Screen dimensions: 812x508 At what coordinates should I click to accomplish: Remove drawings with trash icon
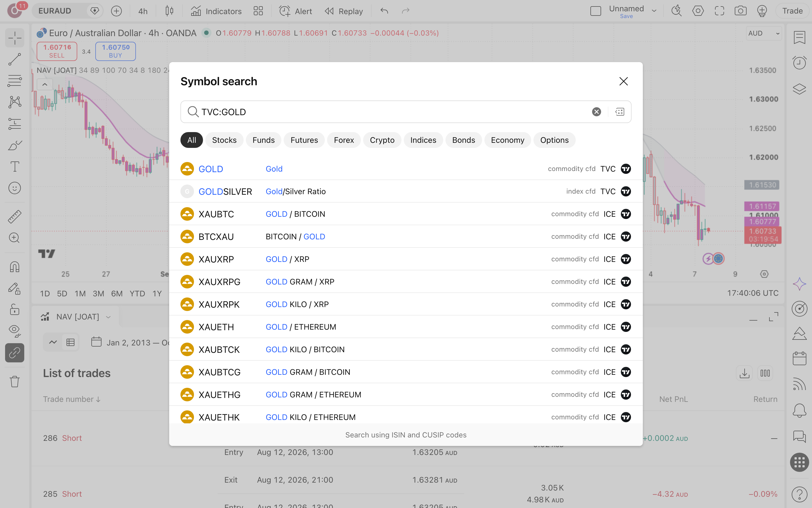tap(14, 381)
